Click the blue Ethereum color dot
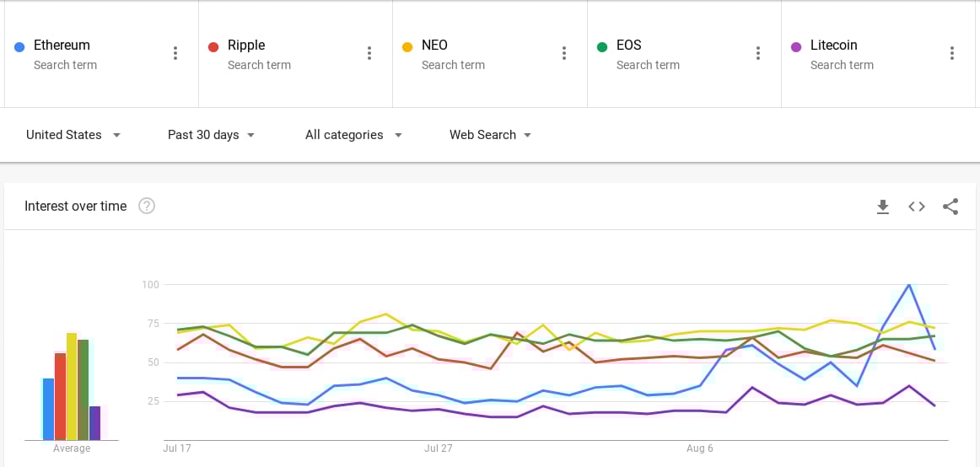Viewport: 980px width, 467px height. pos(19,46)
